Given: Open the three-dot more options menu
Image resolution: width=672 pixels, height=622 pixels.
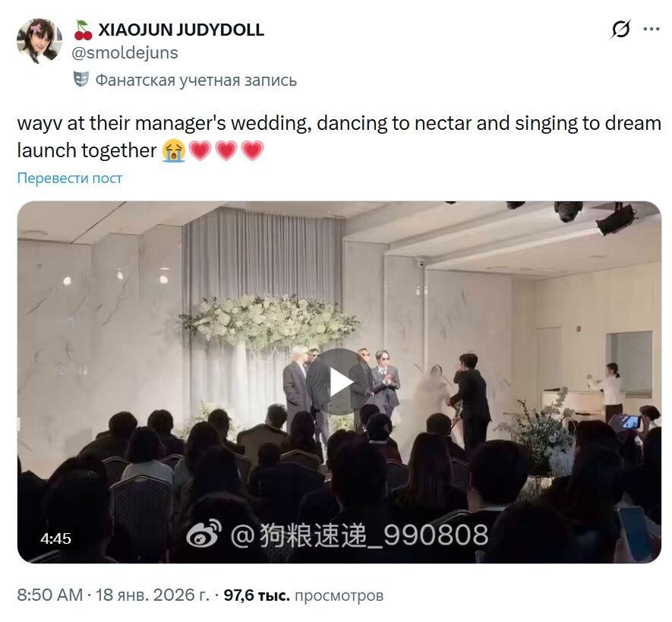Looking at the screenshot, I should coord(651,29).
